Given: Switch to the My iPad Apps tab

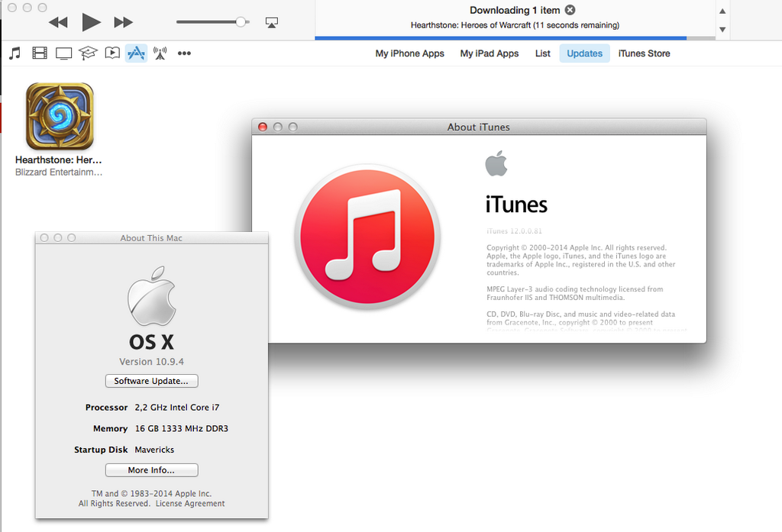Looking at the screenshot, I should point(490,53).
